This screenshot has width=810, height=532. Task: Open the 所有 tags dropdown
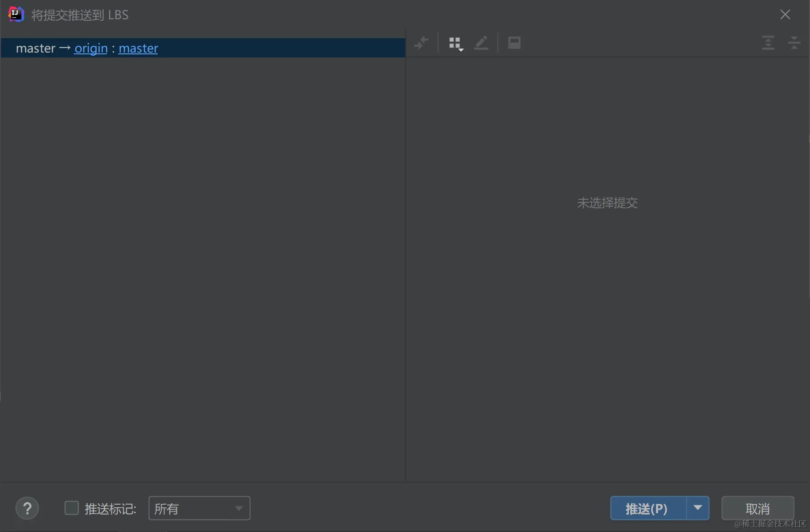point(199,508)
